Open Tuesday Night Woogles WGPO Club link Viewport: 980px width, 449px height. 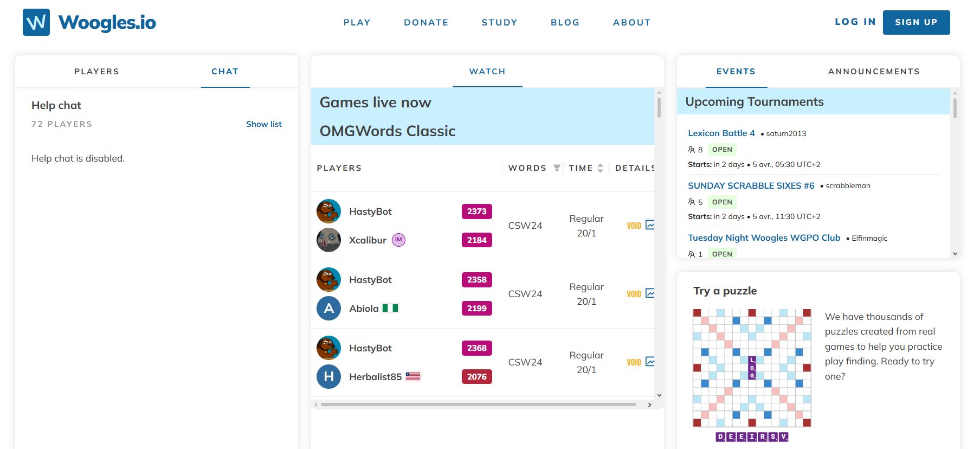click(x=764, y=238)
